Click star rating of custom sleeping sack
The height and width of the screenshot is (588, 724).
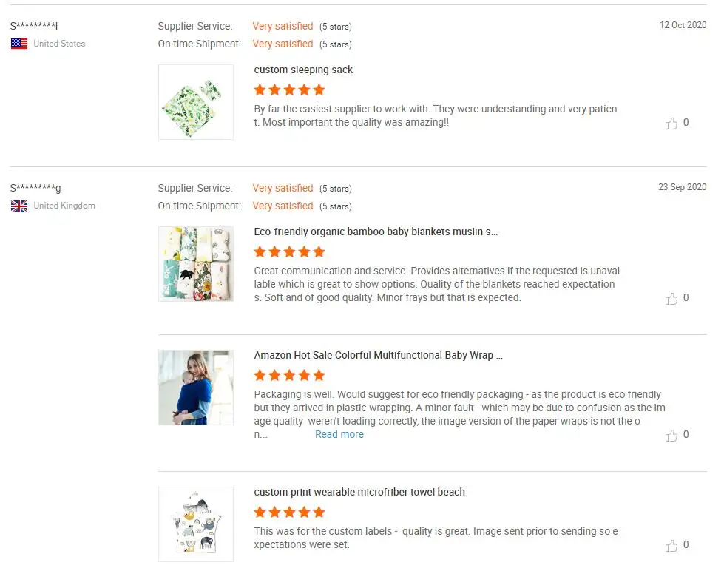pyautogui.click(x=289, y=90)
